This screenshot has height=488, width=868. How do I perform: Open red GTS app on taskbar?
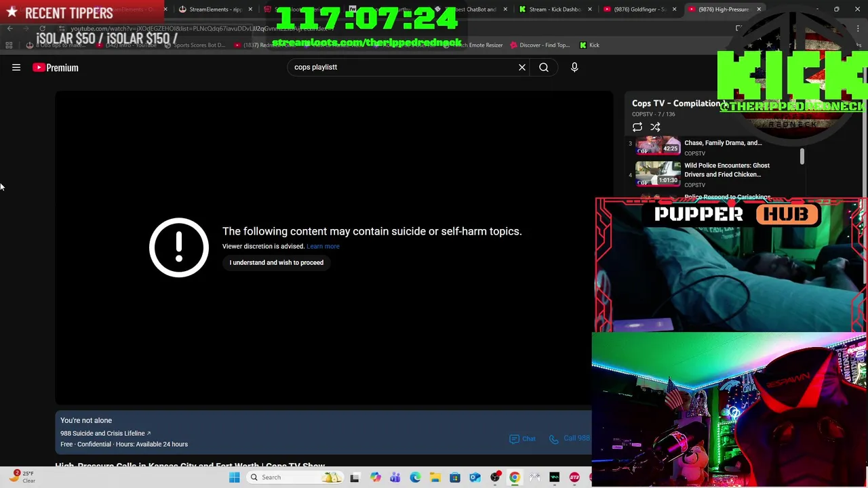click(574, 477)
